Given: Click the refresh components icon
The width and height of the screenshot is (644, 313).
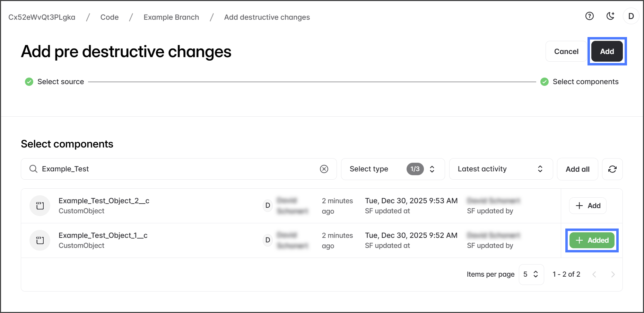Looking at the screenshot, I should tap(612, 169).
